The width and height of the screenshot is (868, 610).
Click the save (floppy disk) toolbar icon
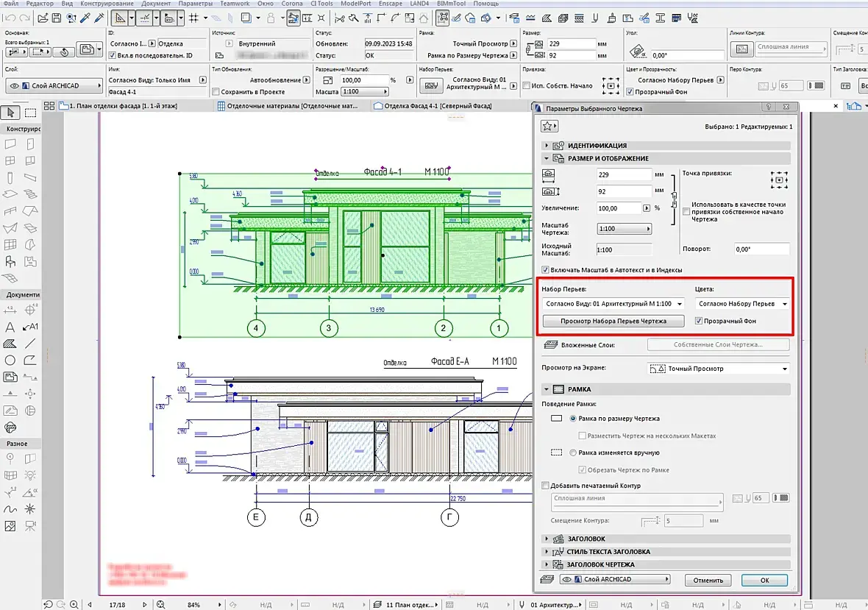[57, 18]
